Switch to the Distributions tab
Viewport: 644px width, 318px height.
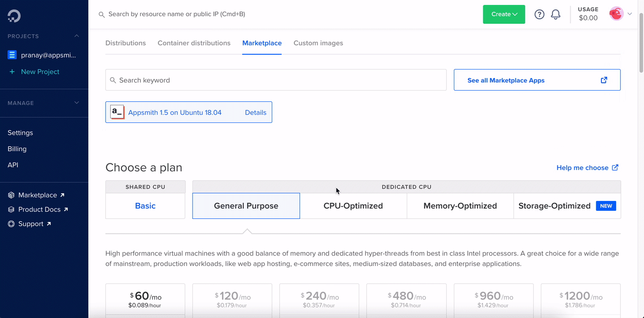(126, 43)
